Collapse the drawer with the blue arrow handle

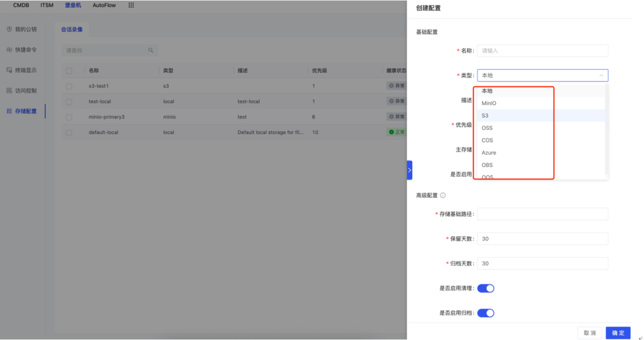point(410,170)
